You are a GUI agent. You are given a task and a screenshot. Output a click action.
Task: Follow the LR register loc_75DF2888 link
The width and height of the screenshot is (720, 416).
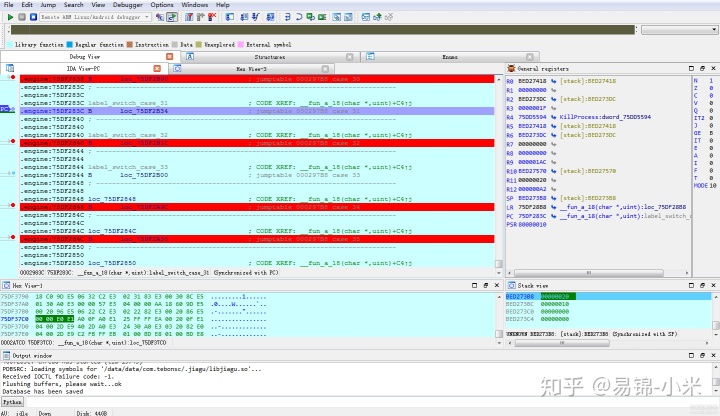tap(623, 207)
